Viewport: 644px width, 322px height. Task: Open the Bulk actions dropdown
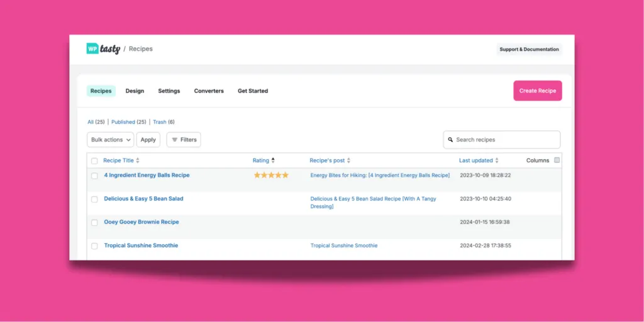coord(111,140)
